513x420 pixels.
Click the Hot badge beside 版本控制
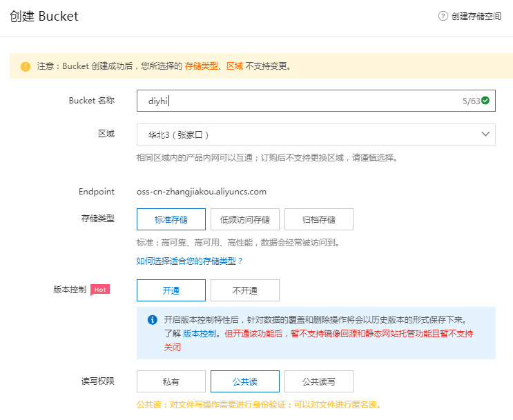tap(100, 290)
